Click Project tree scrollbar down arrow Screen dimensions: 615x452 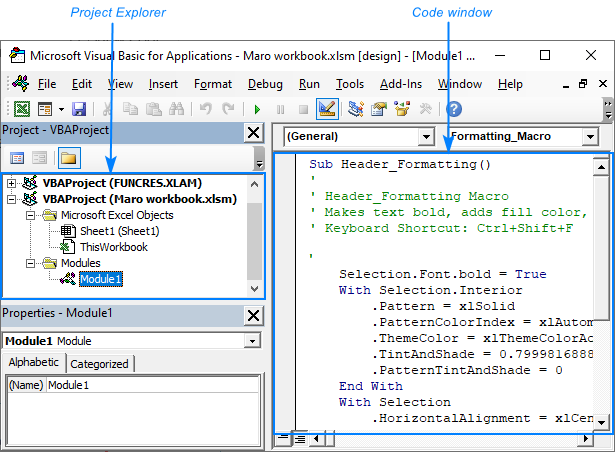click(x=254, y=289)
